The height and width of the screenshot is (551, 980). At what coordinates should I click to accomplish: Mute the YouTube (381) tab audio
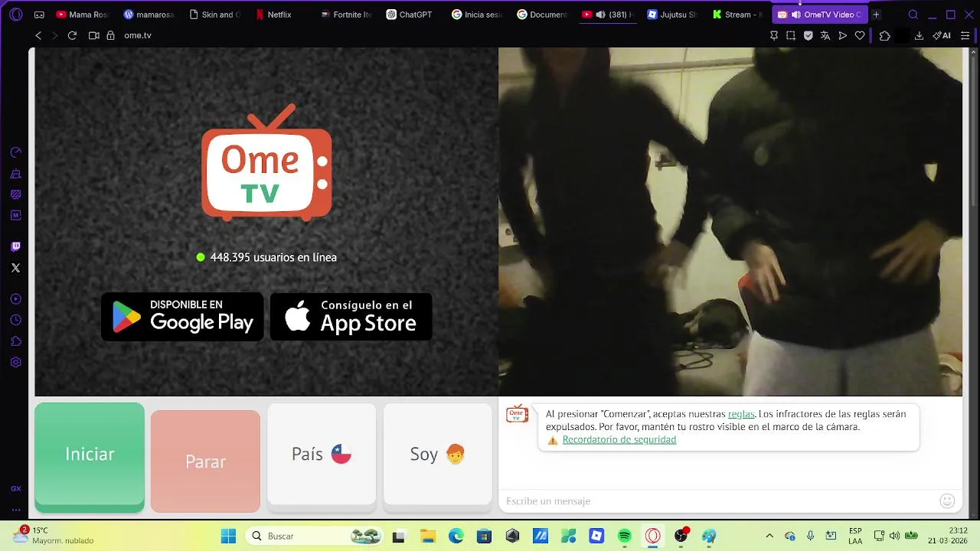point(600,15)
